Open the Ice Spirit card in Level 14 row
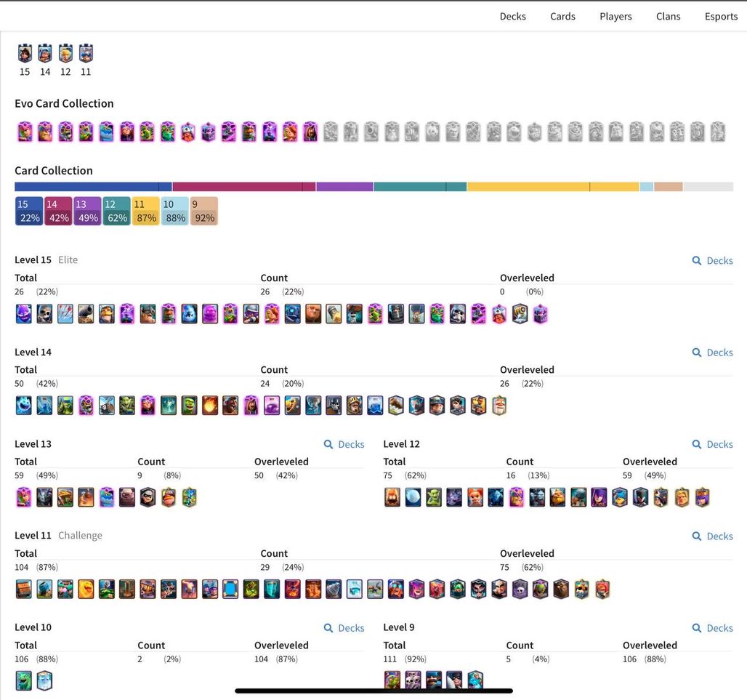The image size is (747, 700). [x=24, y=406]
